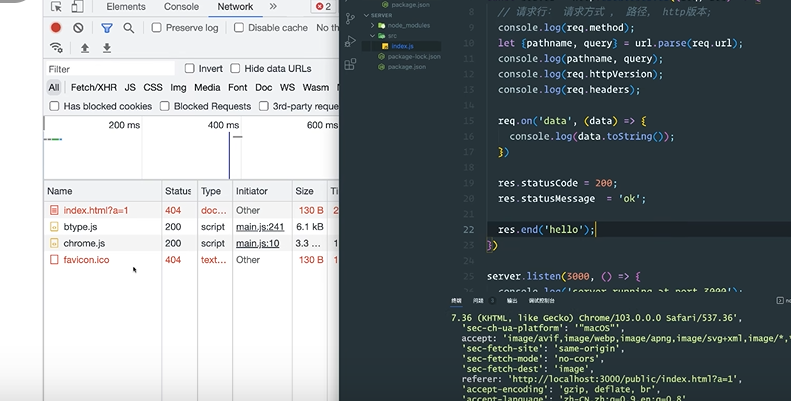This screenshot has width=791, height=401.
Task: Tick the Hide data URLs checkbox
Action: 235,68
